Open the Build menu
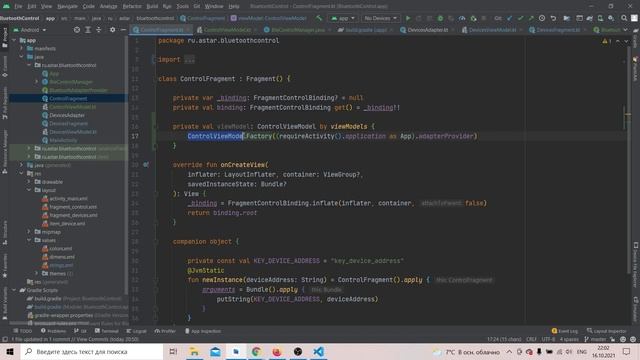Screen dimensions: 640x360 pos(152,7)
